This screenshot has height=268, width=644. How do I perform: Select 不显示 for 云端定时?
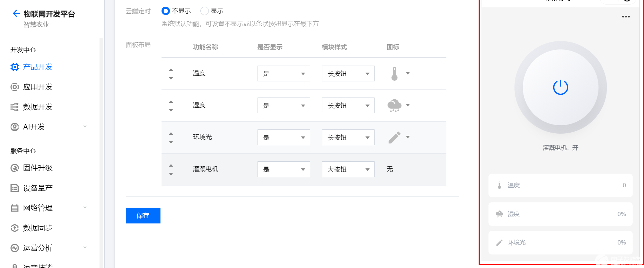[x=166, y=11]
